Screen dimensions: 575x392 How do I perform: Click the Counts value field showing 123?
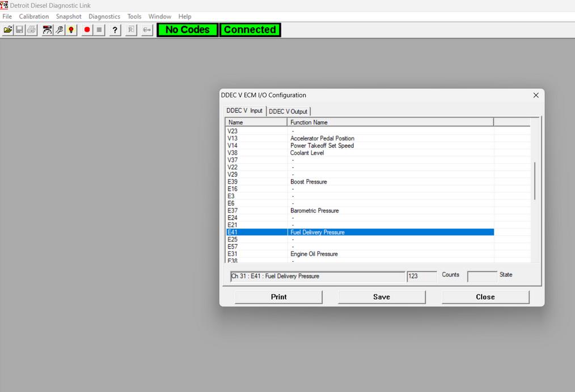(x=421, y=276)
